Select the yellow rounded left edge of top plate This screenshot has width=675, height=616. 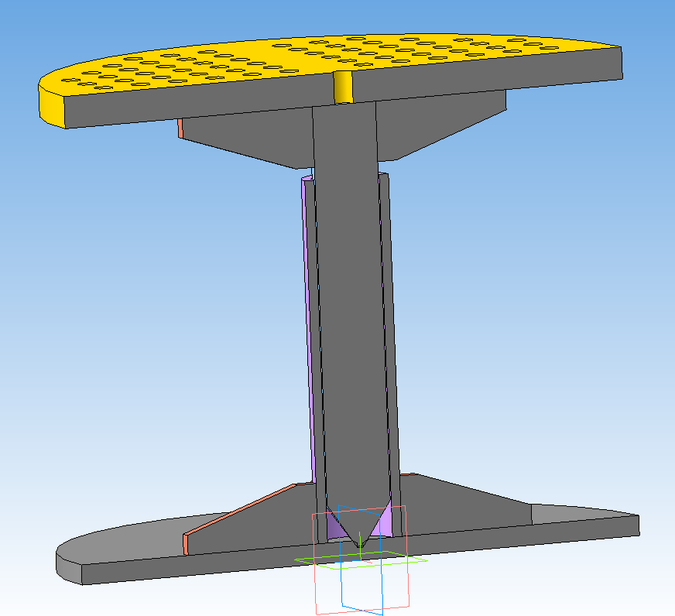tap(52, 107)
